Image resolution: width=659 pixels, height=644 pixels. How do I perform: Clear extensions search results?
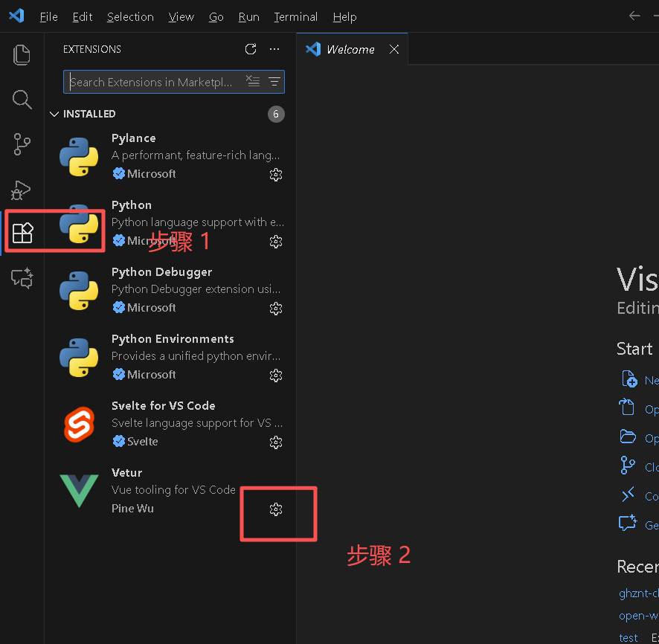point(253,82)
